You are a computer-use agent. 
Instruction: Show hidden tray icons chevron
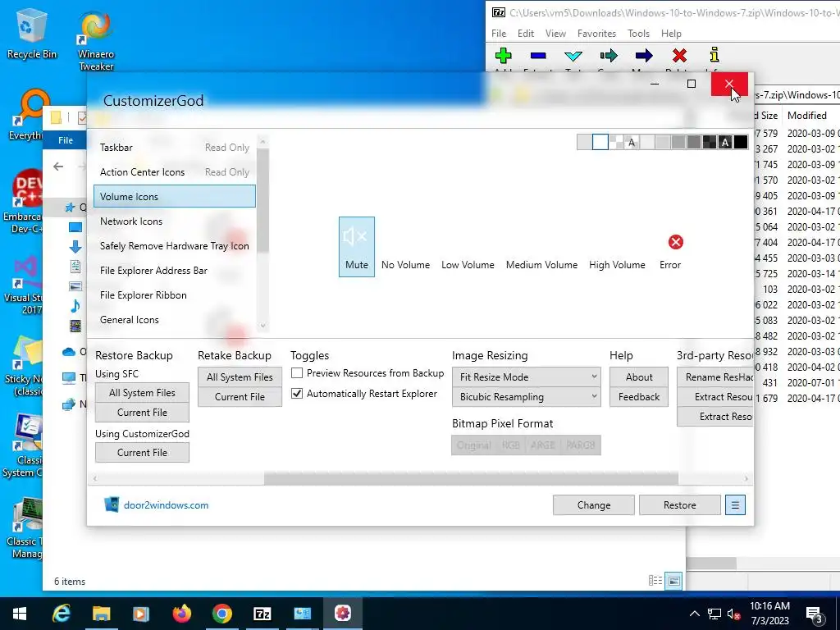pyautogui.click(x=694, y=614)
